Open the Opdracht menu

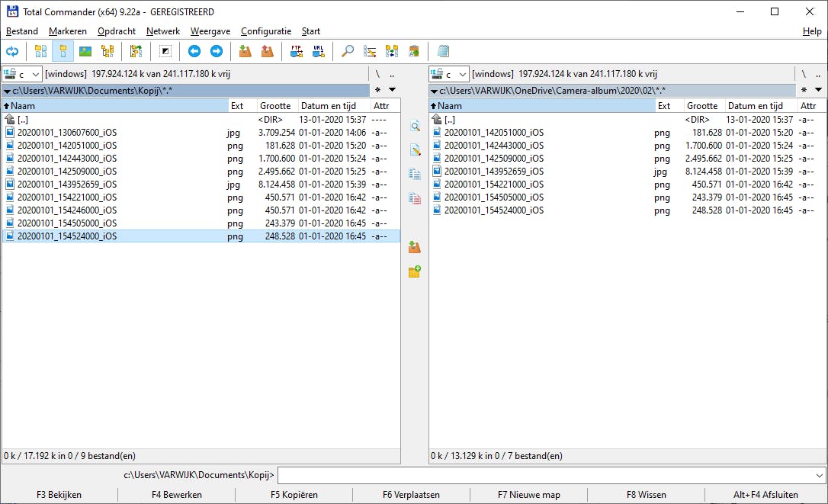point(117,31)
